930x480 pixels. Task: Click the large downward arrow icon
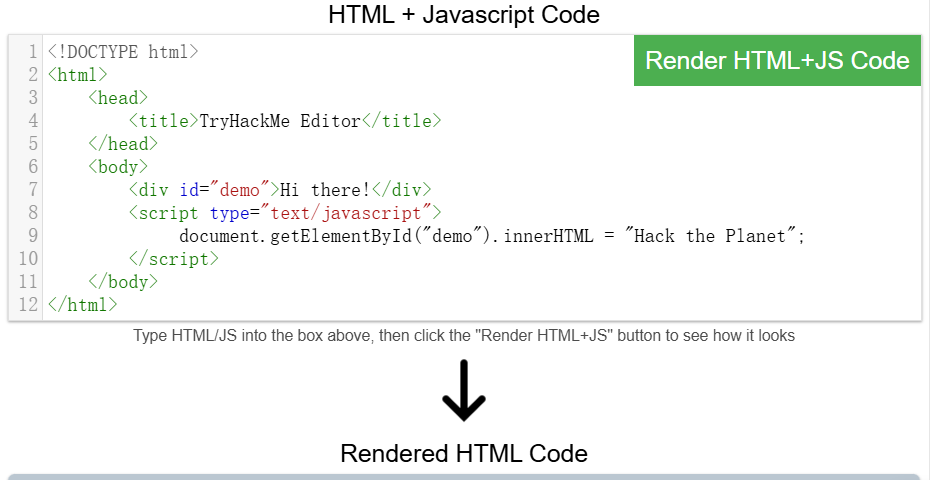click(x=463, y=392)
